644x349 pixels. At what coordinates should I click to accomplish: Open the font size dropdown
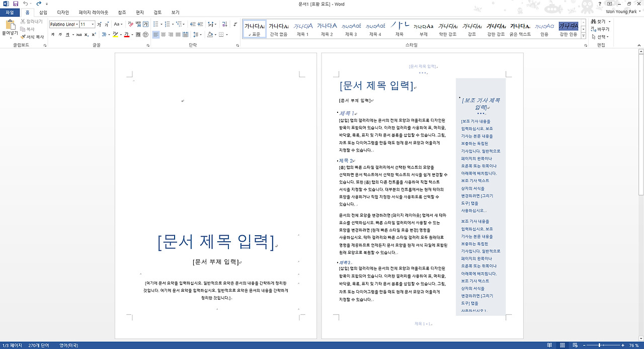pos(93,24)
